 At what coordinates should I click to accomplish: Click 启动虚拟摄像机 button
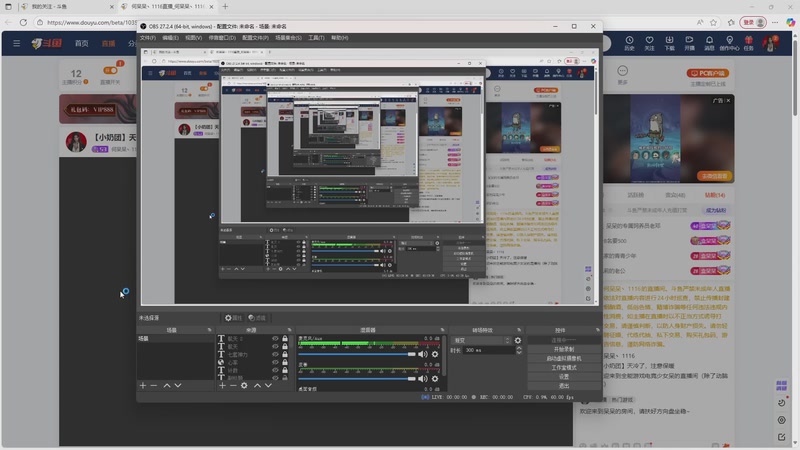[x=564, y=359]
